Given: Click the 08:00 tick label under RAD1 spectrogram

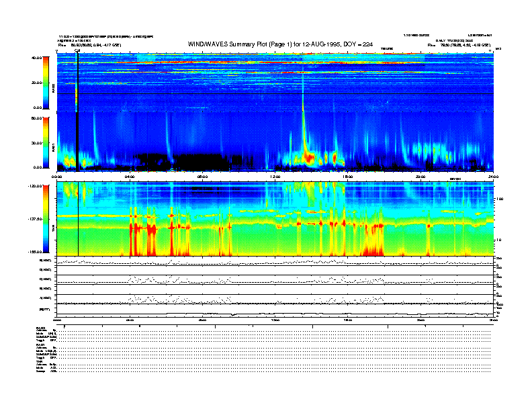Looking at the screenshot, I should (x=202, y=177).
